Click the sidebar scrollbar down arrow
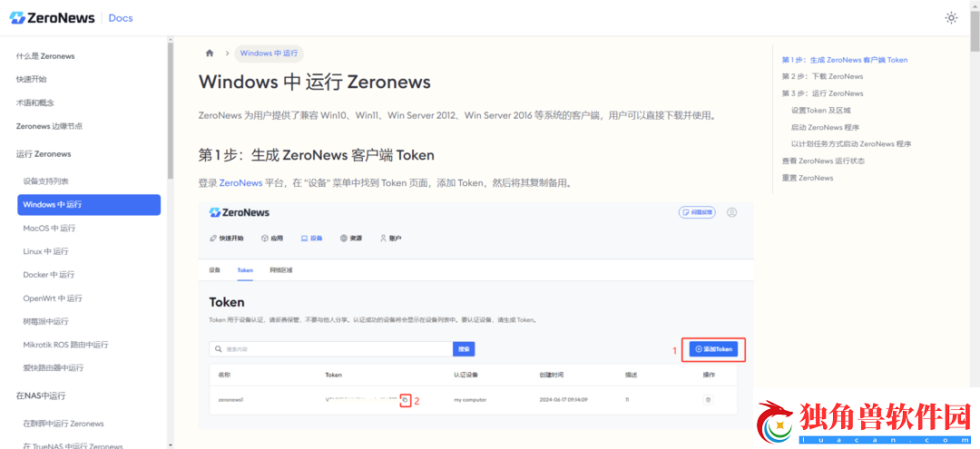Viewport: 980px width, 449px height. coord(170,445)
